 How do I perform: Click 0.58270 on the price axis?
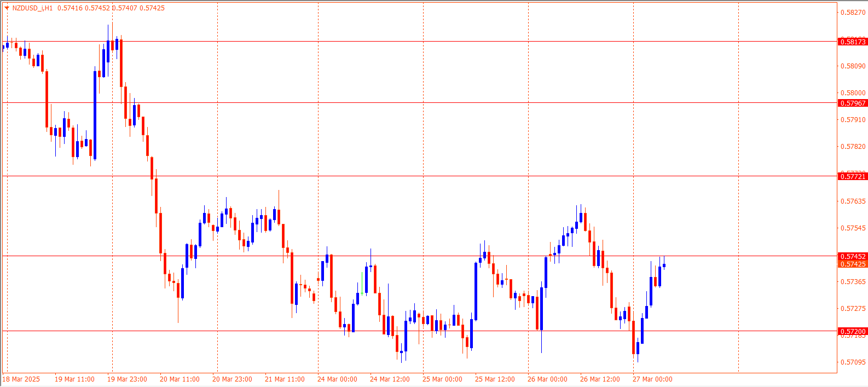pyautogui.click(x=853, y=12)
